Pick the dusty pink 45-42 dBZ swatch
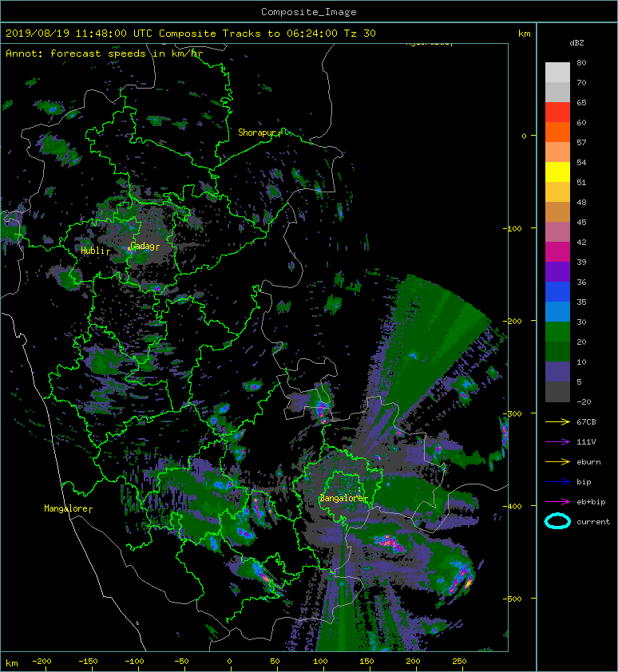 557,232
